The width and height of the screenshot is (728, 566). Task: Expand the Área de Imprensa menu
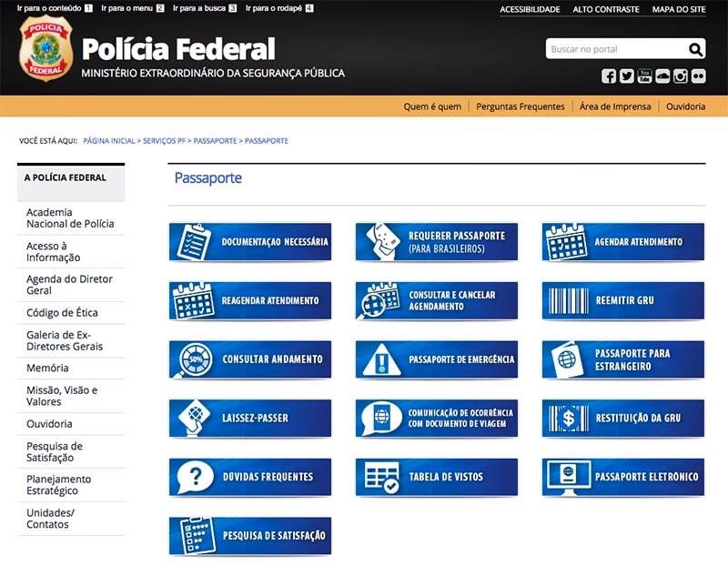click(614, 106)
